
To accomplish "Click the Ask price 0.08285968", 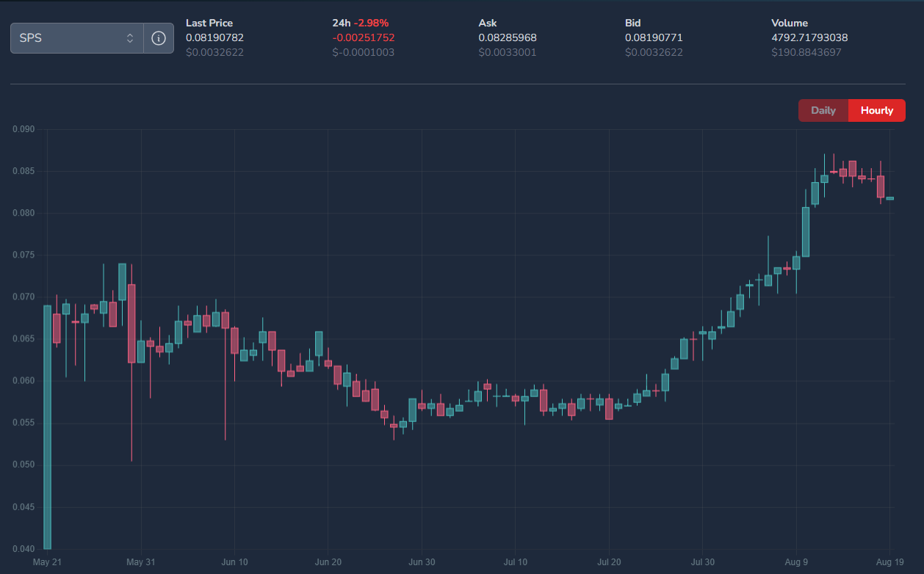I will pyautogui.click(x=508, y=37).
